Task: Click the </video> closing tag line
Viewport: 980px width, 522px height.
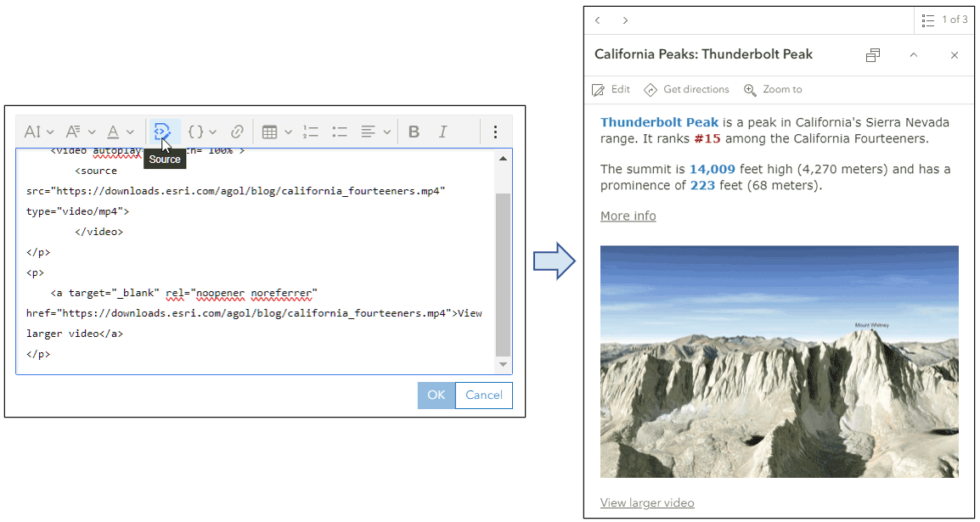Action: [x=99, y=232]
